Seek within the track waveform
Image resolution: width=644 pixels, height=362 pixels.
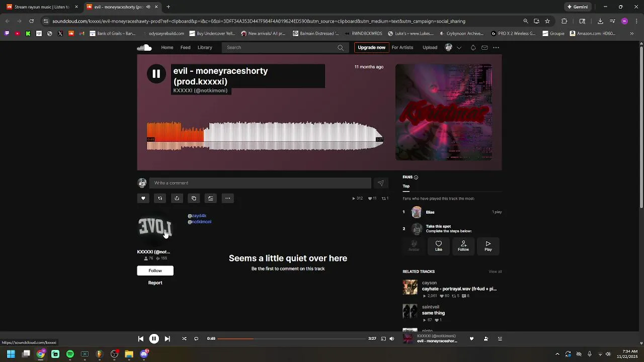pos(265,136)
